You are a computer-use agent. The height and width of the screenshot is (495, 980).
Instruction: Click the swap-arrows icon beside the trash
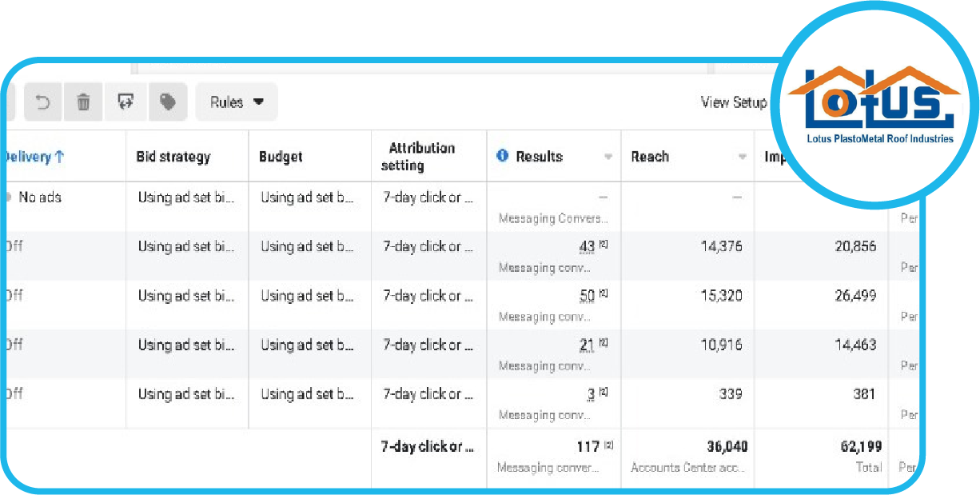pyautogui.click(x=125, y=102)
